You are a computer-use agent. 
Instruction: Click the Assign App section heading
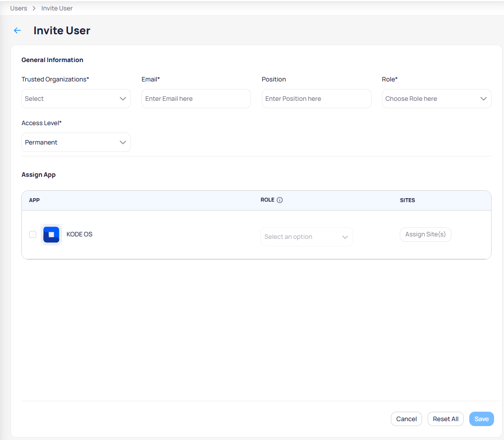click(x=39, y=175)
